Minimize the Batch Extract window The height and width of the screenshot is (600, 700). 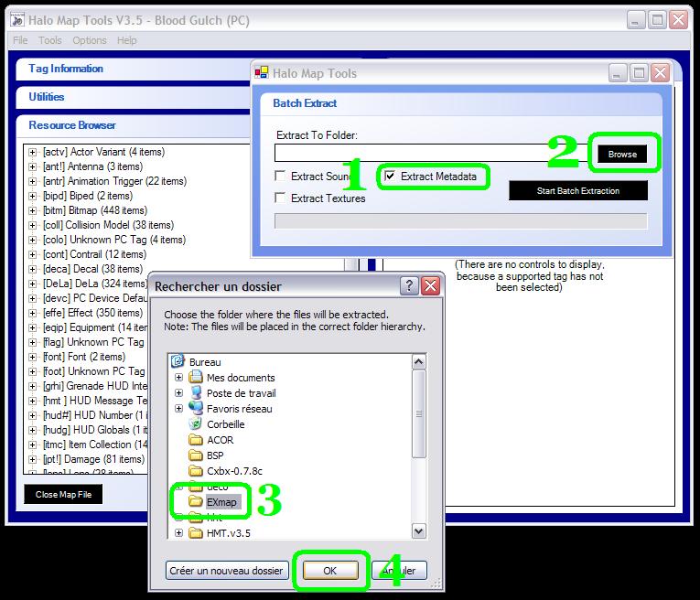pyautogui.click(x=618, y=73)
